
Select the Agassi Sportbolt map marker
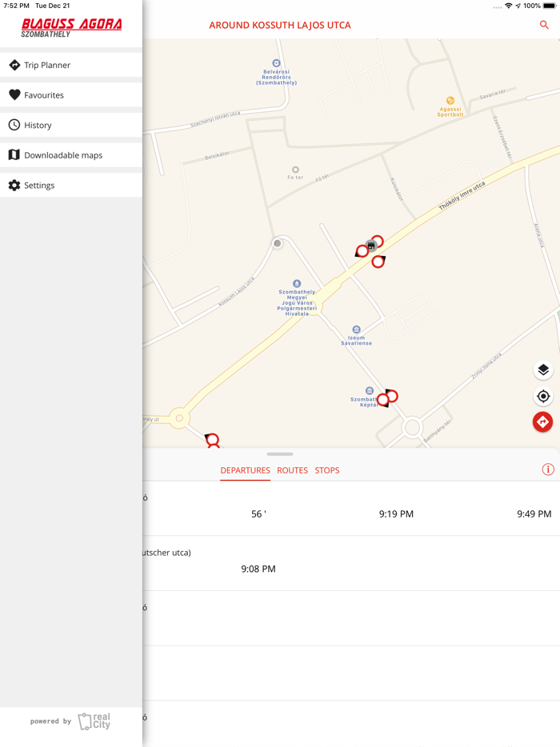[450, 101]
